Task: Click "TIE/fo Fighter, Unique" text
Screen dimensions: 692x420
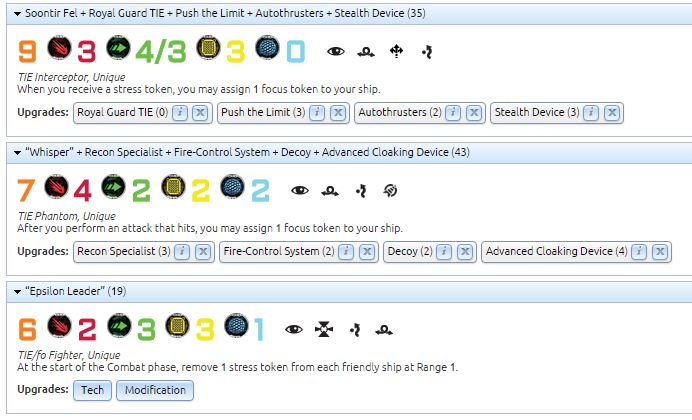Action: [68, 355]
